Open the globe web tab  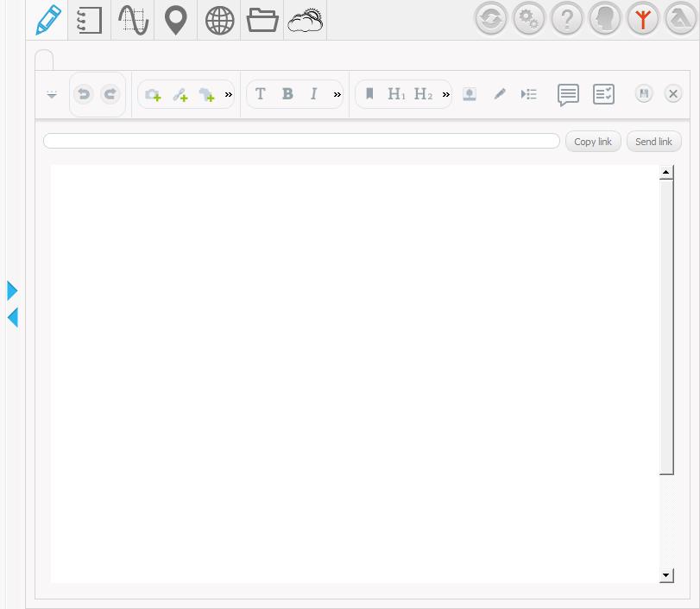pyautogui.click(x=219, y=20)
